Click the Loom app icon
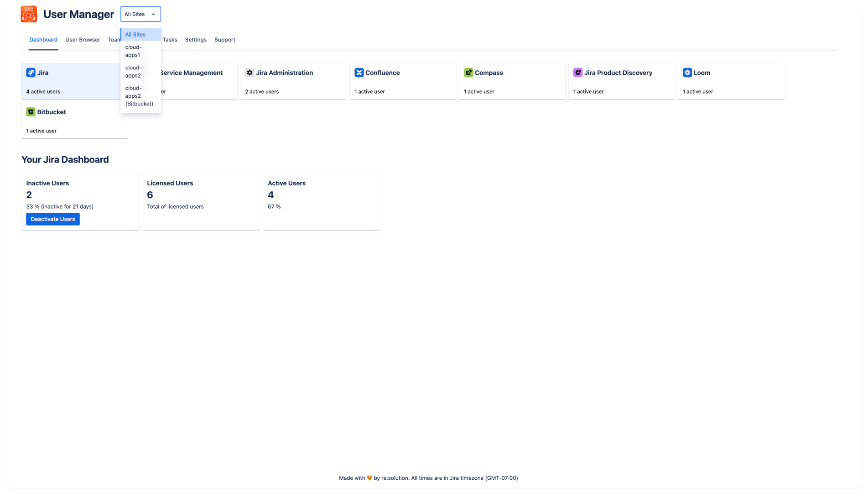The height and width of the screenshot is (493, 868). click(687, 72)
